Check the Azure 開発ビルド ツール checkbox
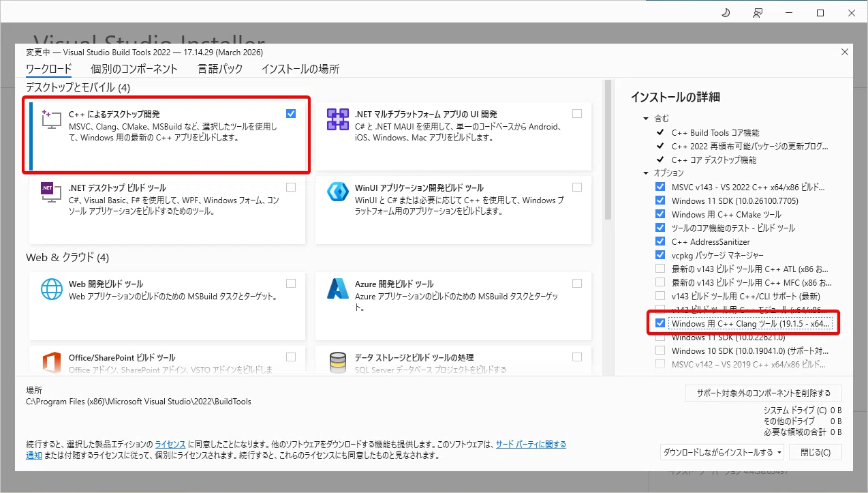Screen dimensions: 868x493 (x=577, y=283)
